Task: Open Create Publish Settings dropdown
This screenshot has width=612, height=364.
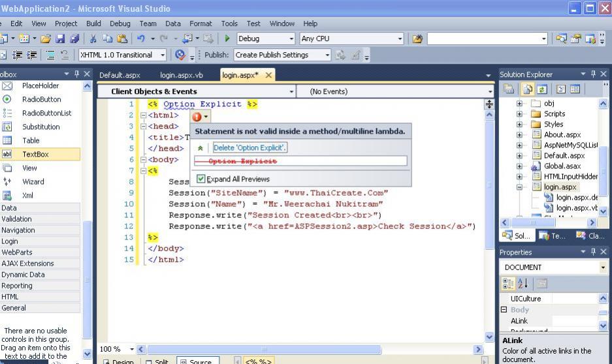Action: tap(327, 55)
